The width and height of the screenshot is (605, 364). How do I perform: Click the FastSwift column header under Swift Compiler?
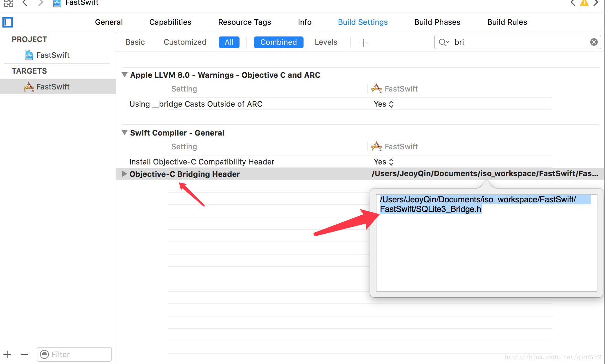click(395, 147)
